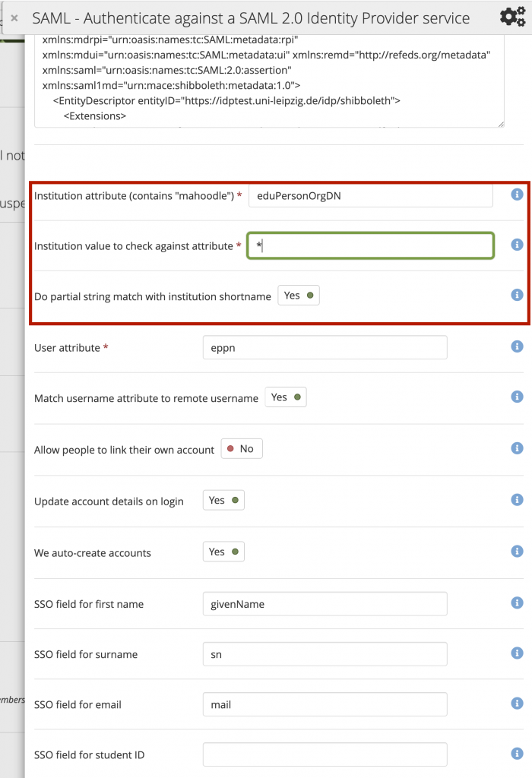
Task: Show help info for User attribute
Action: pos(517,346)
